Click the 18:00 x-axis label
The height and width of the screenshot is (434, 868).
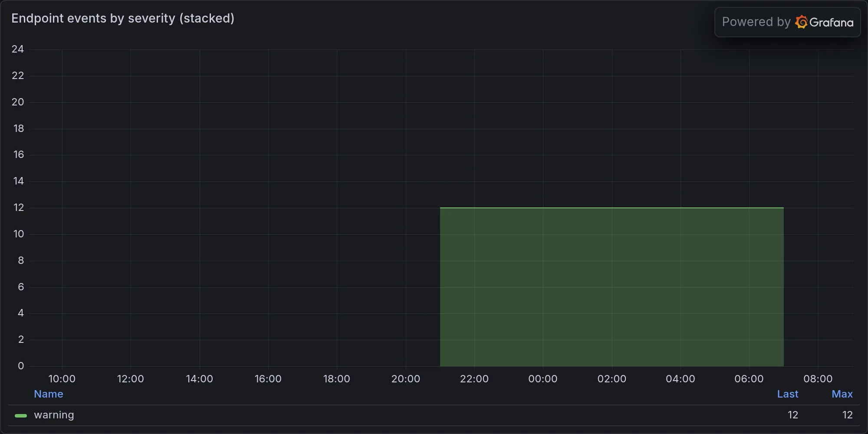pyautogui.click(x=337, y=379)
